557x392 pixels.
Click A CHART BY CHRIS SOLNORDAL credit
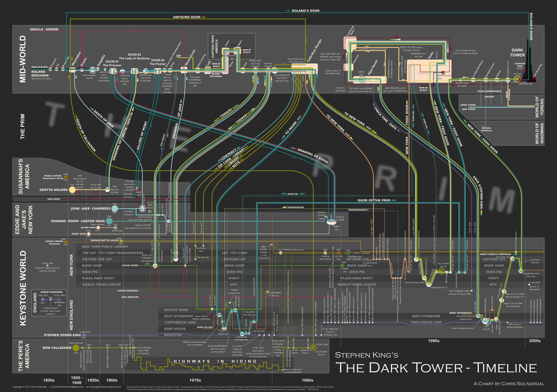(x=509, y=384)
